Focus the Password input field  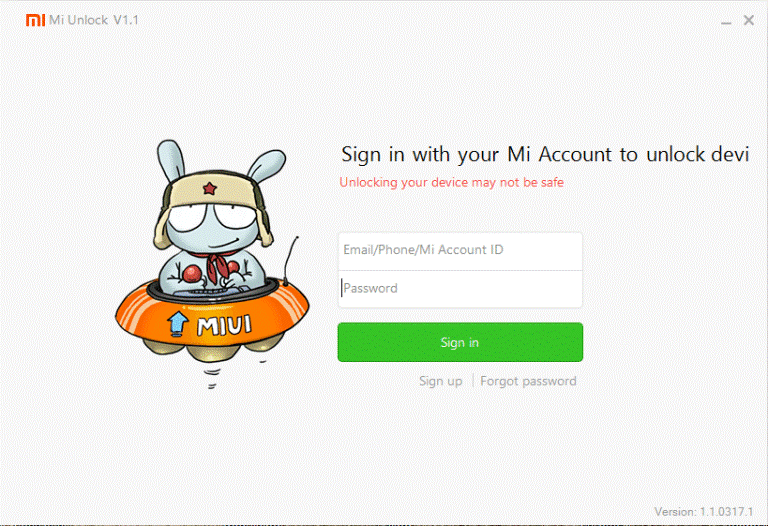pos(460,289)
